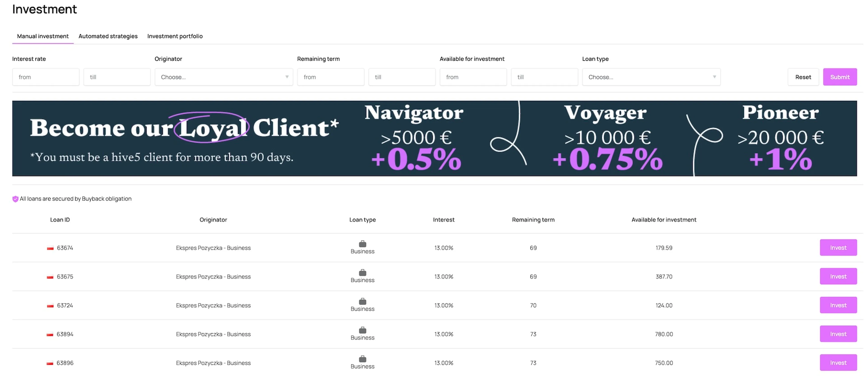This screenshot has width=868, height=376.
Task: Click Available for investment 'till' field
Action: (545, 77)
